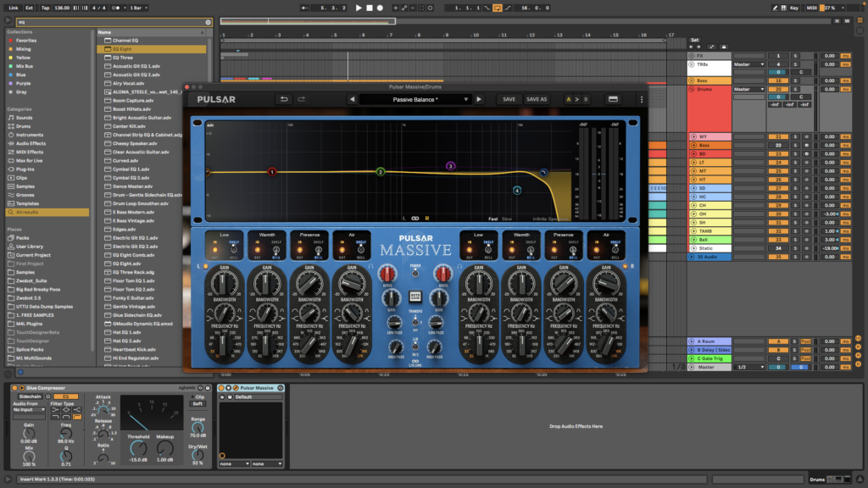Image resolution: width=868 pixels, height=488 pixels.
Task: Redo the change in Pulsar Massive
Action: [x=302, y=99]
